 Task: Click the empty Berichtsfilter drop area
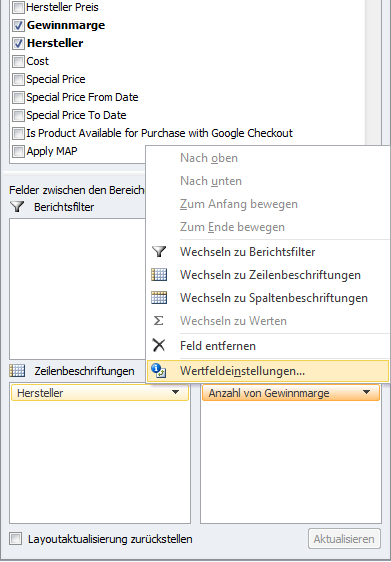coord(77,289)
